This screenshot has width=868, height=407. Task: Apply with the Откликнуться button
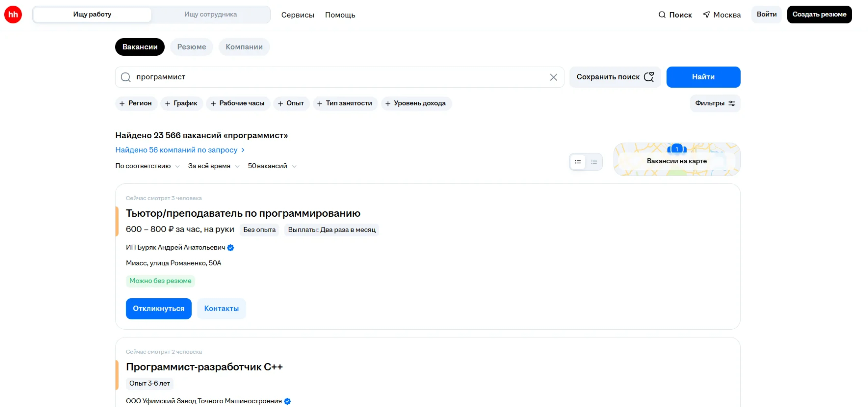[159, 309]
